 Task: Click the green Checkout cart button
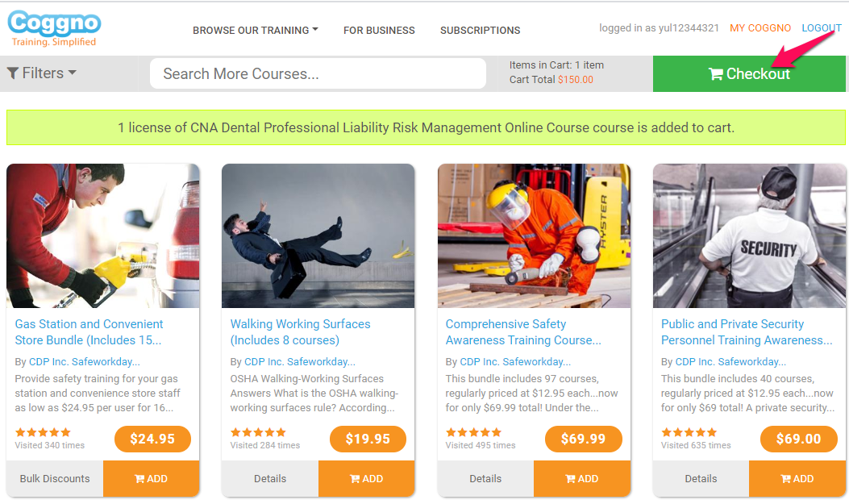click(x=749, y=73)
